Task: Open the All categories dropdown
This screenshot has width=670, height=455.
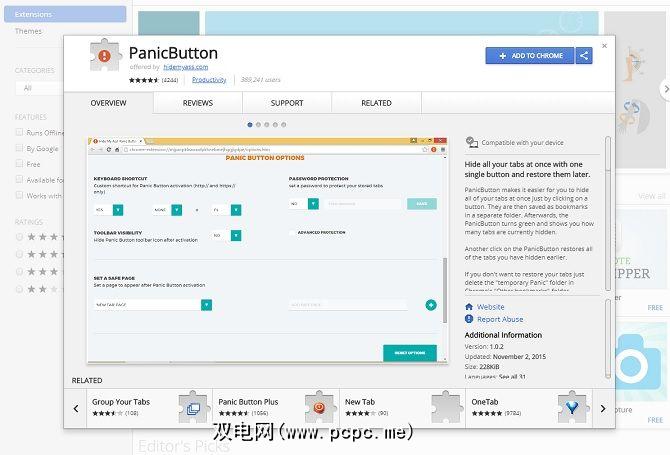Action: pos(39,88)
